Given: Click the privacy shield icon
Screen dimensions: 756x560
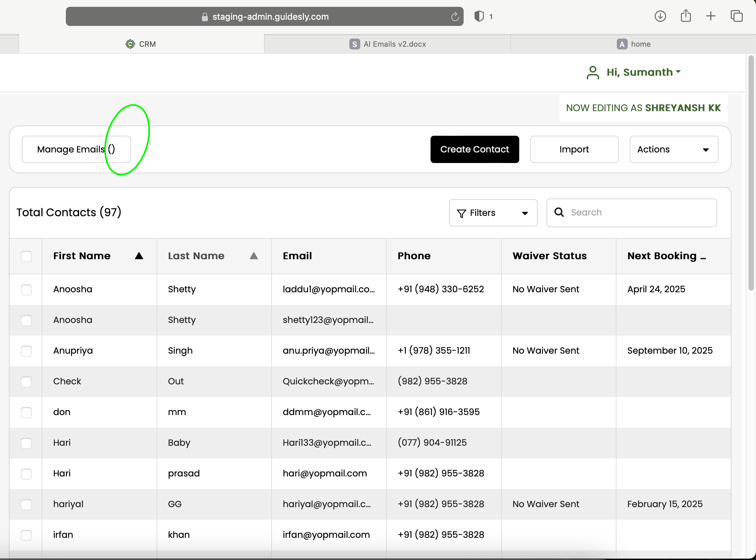Looking at the screenshot, I should [479, 16].
